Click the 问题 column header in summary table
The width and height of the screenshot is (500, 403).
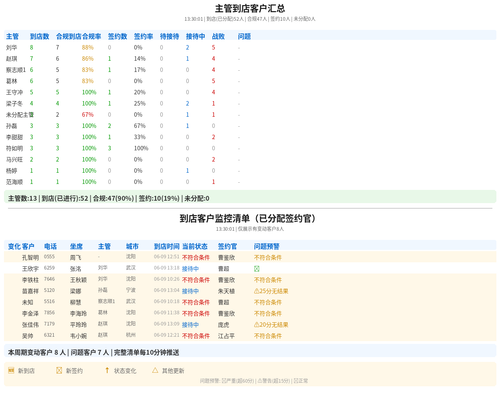click(244, 36)
